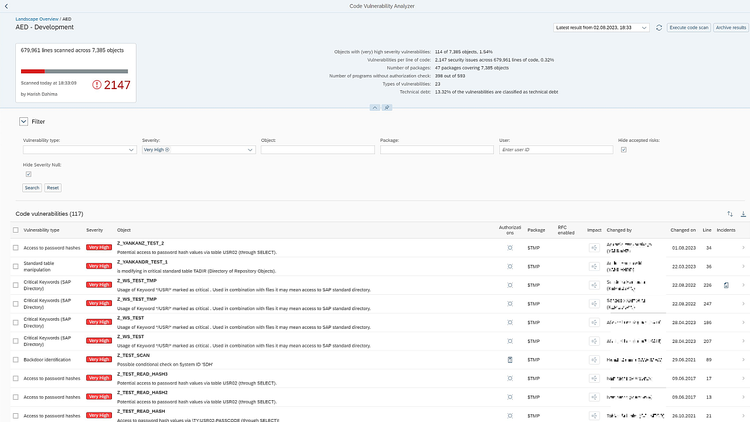Click the Archive results button
The width and height of the screenshot is (750, 422).
tap(731, 28)
